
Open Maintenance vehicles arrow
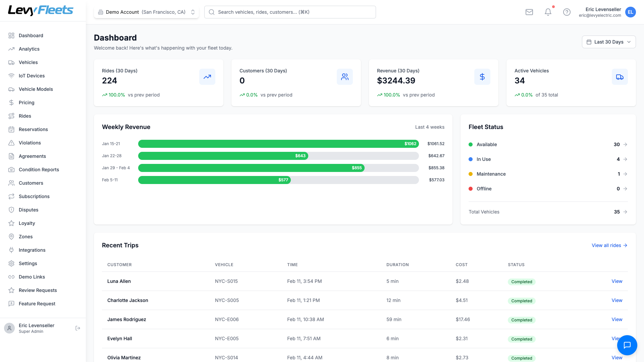click(625, 174)
